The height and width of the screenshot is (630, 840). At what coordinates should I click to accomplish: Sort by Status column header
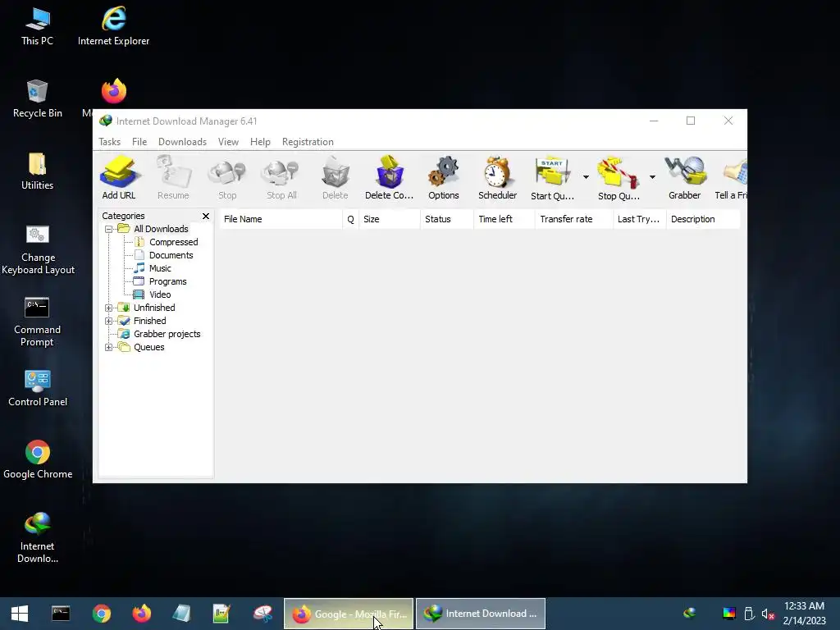click(x=447, y=219)
